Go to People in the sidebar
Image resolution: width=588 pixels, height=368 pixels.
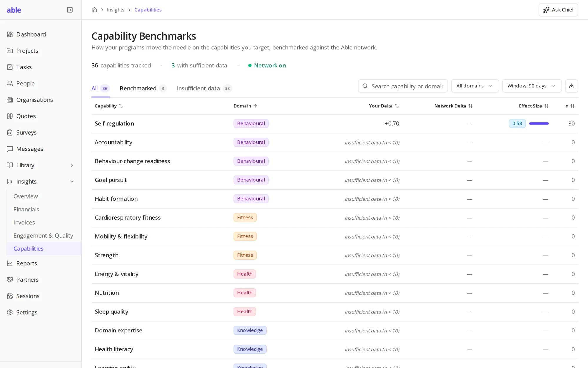click(41, 83)
